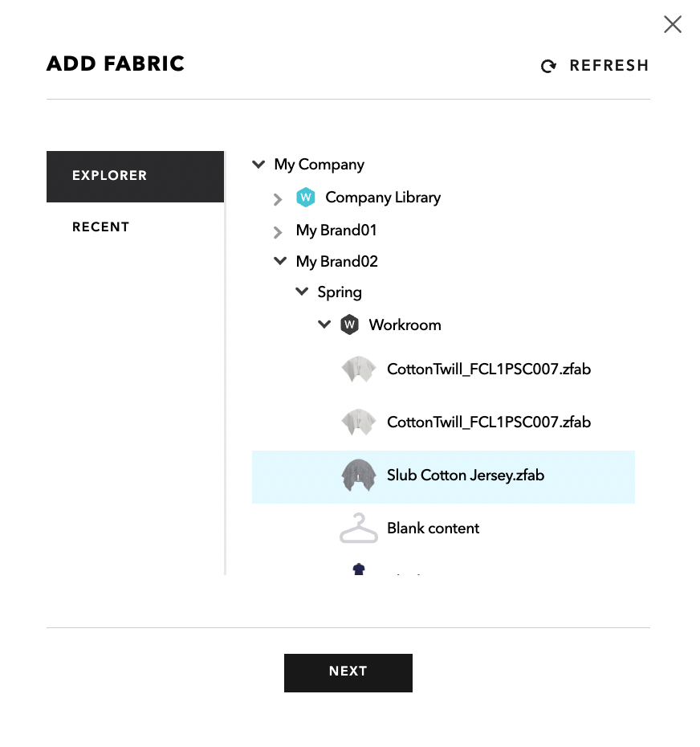Viewport: 700px width, 747px height.
Task: Click the dark Workroom hexagon icon
Action: [x=349, y=325]
